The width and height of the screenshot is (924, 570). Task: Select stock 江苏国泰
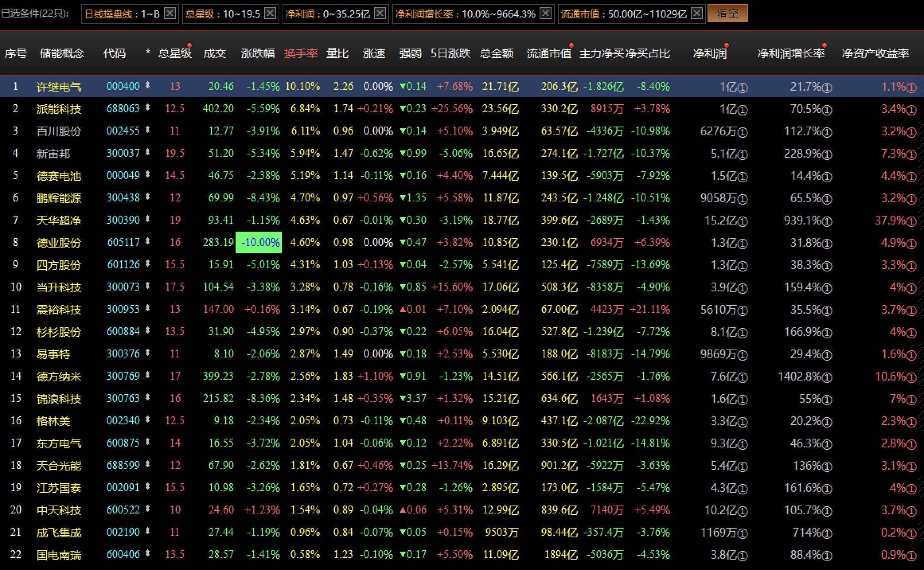[x=59, y=488]
